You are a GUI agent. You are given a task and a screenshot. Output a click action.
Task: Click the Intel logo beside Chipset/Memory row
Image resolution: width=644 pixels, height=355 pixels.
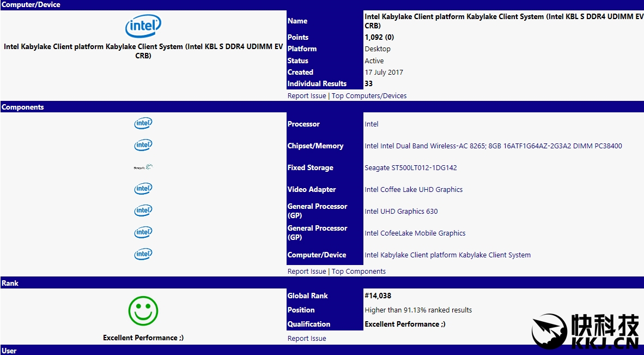coord(143,145)
